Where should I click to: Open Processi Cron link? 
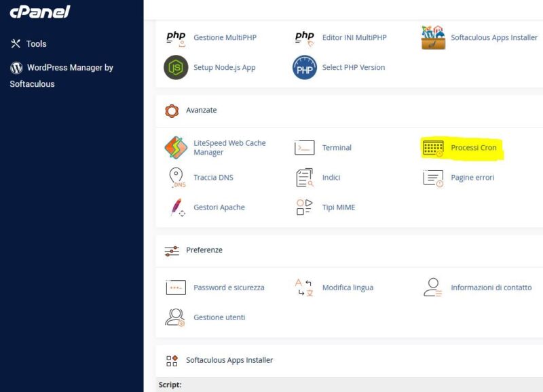point(473,147)
